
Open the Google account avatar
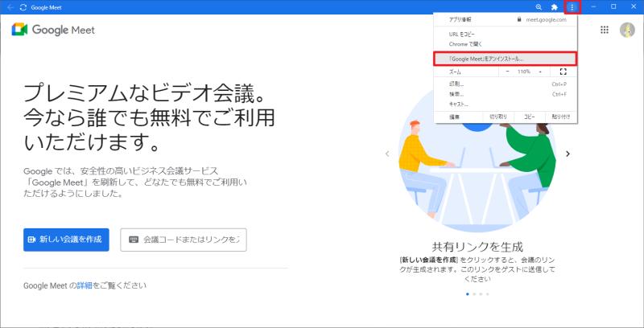[x=627, y=30]
